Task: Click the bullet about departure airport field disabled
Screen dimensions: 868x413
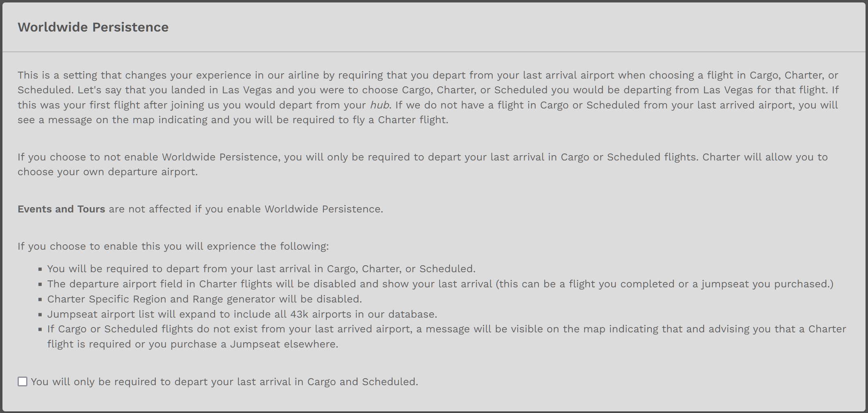Action: 440,284
